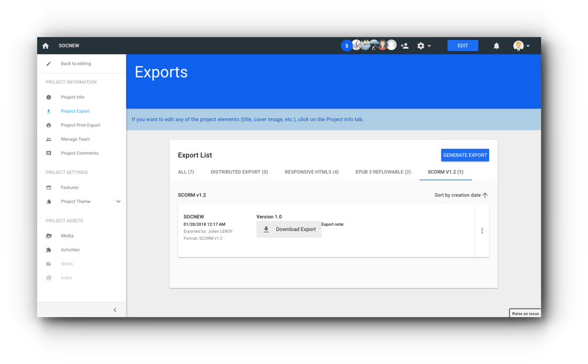Open the add team member icon
Screen dimensions: 588x364
point(405,46)
